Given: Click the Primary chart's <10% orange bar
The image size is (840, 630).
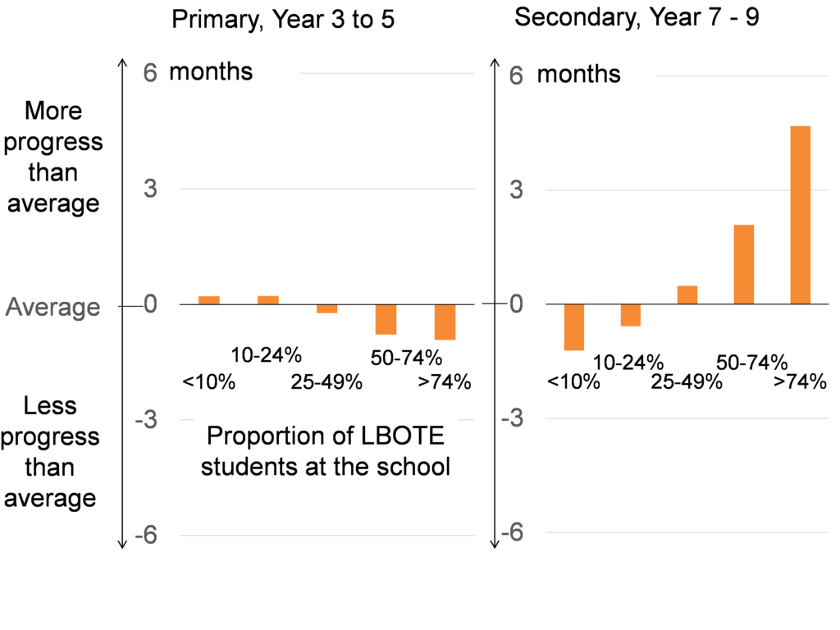Looking at the screenshot, I should [209, 300].
